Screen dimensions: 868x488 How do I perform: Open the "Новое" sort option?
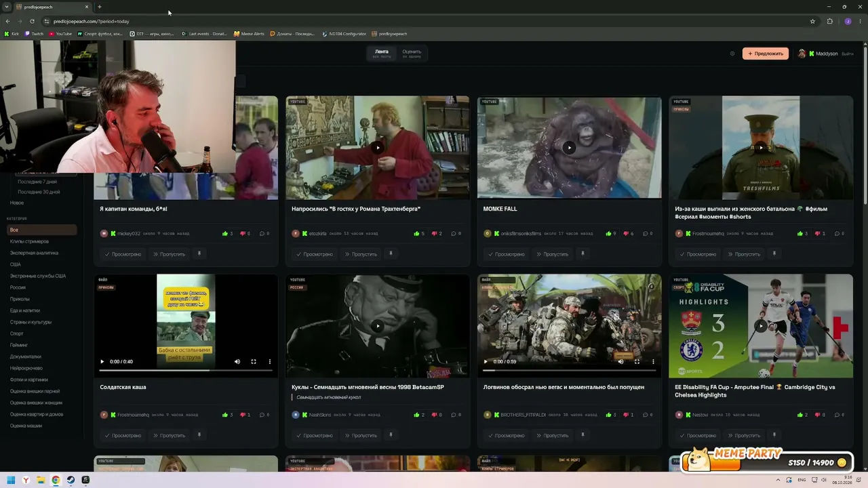point(17,203)
